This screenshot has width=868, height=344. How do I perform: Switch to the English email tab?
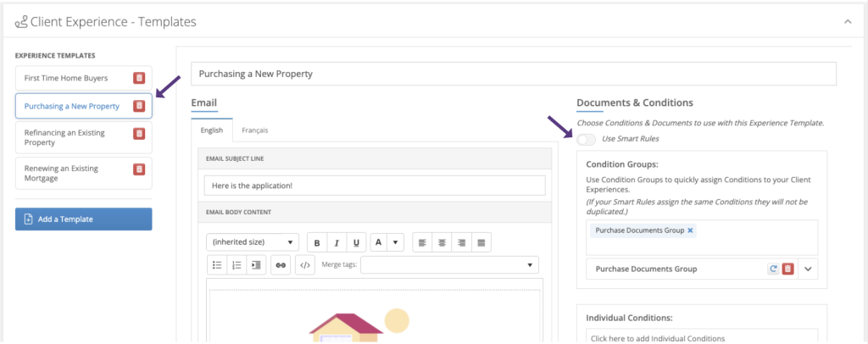click(212, 130)
